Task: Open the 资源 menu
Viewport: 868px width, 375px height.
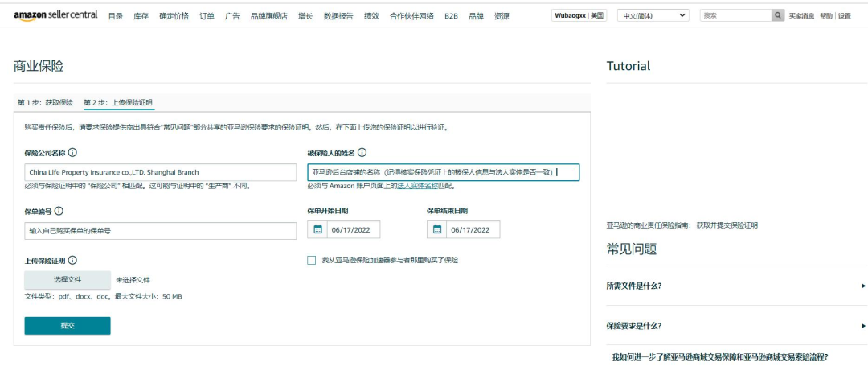Action: pos(502,16)
